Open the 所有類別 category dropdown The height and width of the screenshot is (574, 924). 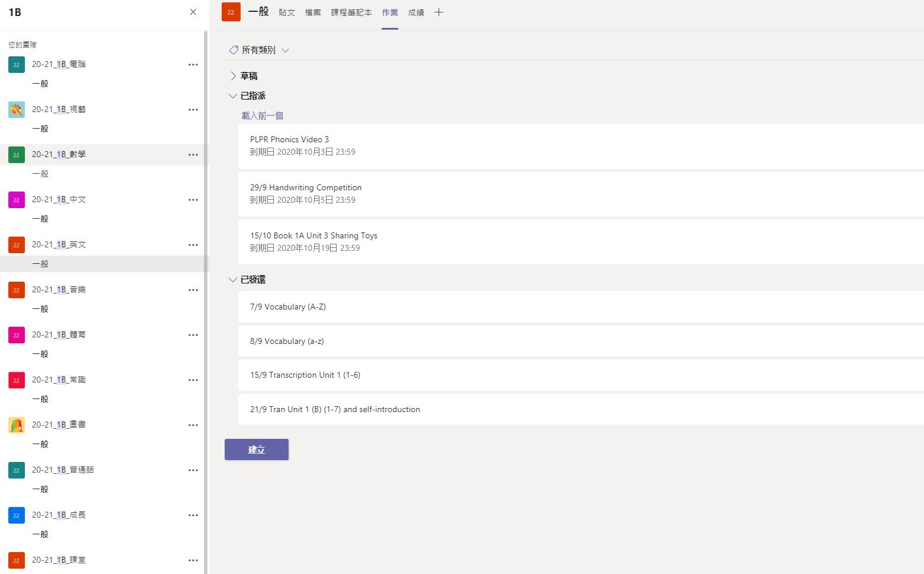click(285, 50)
